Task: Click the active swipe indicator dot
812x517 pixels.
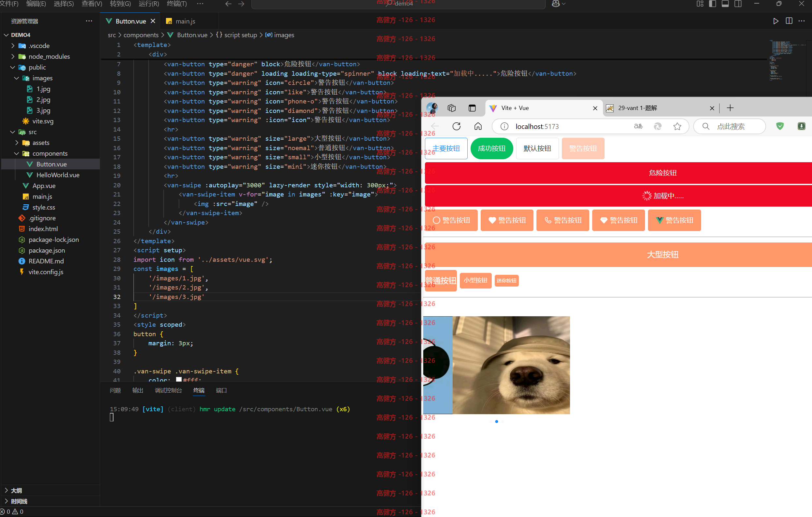Action: click(x=496, y=421)
